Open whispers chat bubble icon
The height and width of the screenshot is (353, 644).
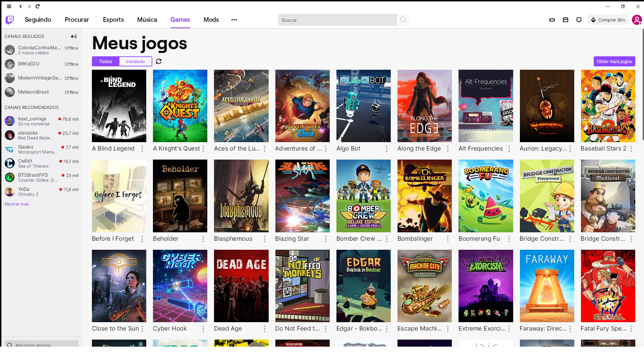click(579, 20)
